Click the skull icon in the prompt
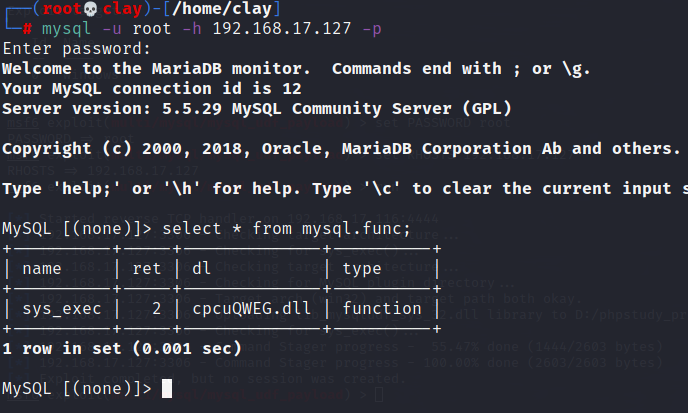688x413 pixels. click(90, 9)
